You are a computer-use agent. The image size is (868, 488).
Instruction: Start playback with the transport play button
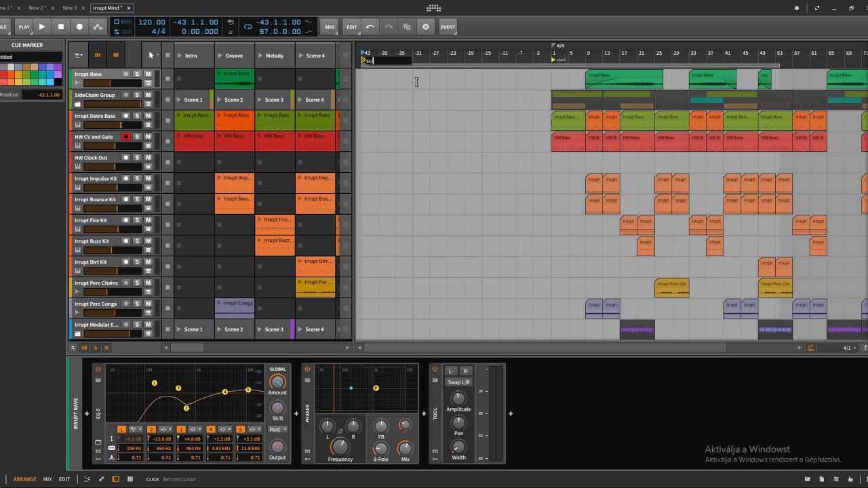42,26
